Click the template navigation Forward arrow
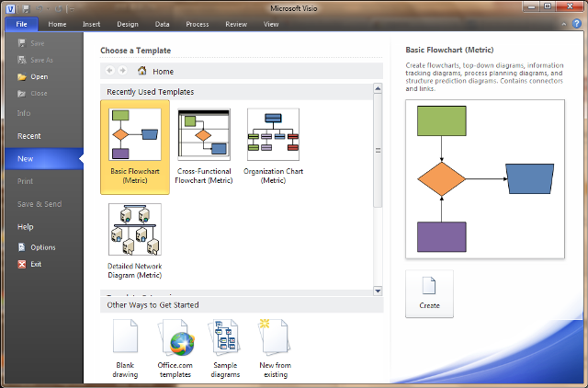 pyautogui.click(x=122, y=71)
